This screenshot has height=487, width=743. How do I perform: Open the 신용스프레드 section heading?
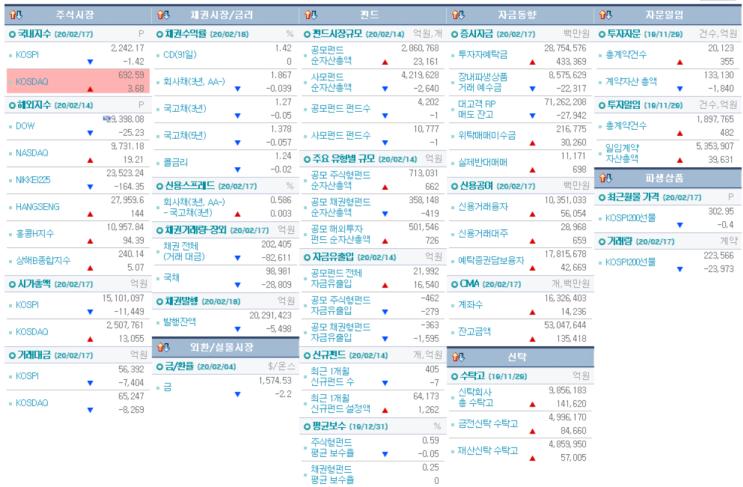pyautogui.click(x=190, y=186)
